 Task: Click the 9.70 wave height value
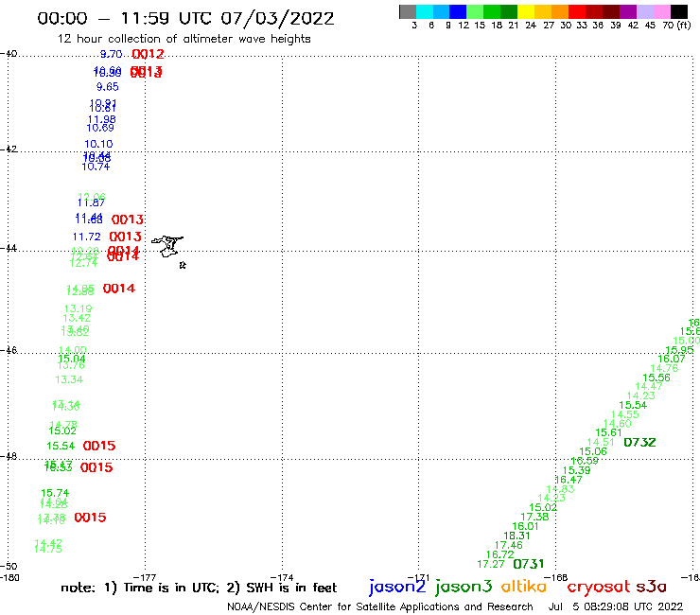(112, 54)
